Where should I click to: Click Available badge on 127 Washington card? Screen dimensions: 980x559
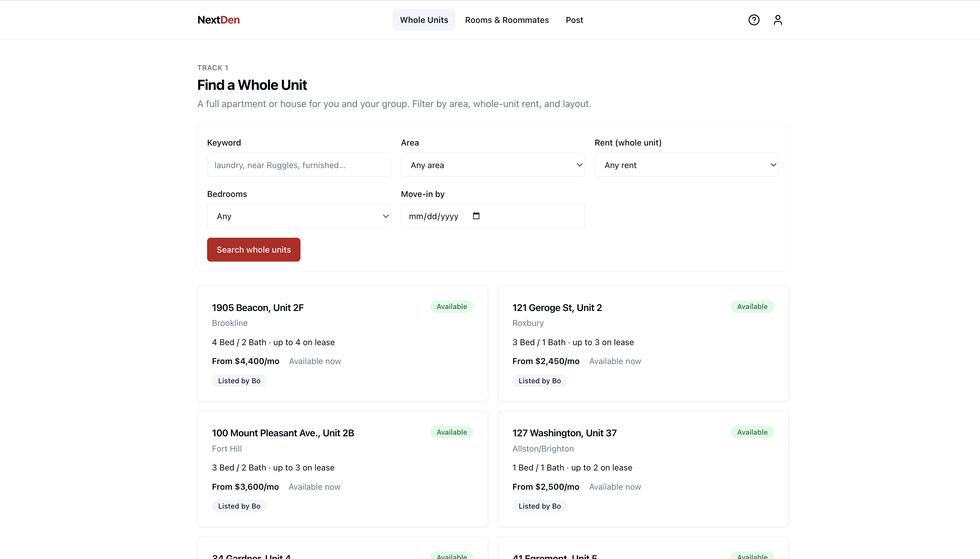tap(752, 432)
